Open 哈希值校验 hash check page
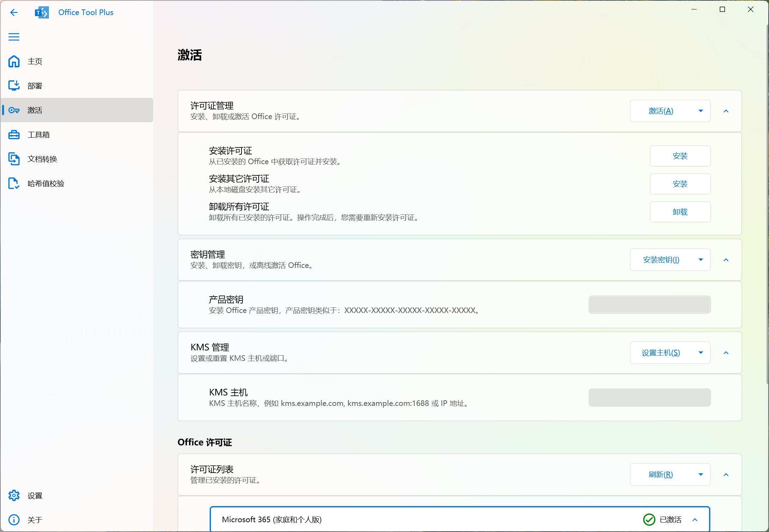769x532 pixels. (x=45, y=184)
